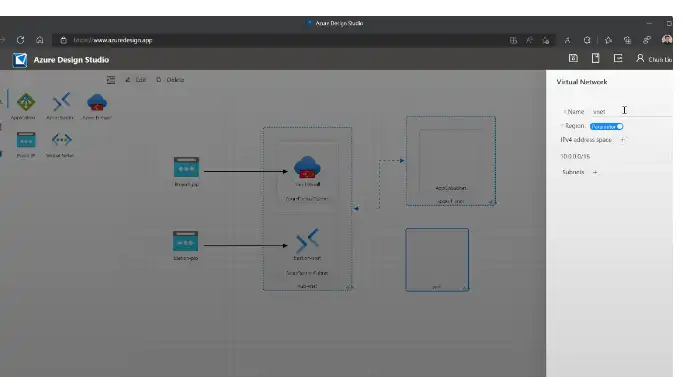Add a subnet with the plus button
The height and width of the screenshot is (377, 683).
(x=595, y=172)
